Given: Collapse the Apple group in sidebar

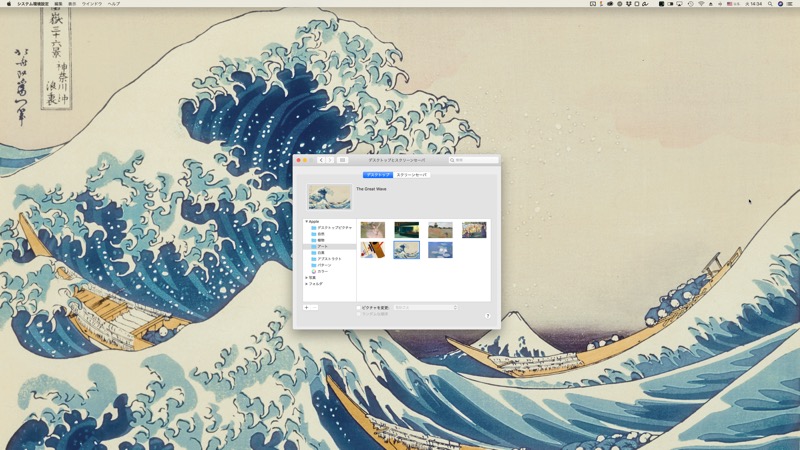Looking at the screenshot, I should click(306, 221).
